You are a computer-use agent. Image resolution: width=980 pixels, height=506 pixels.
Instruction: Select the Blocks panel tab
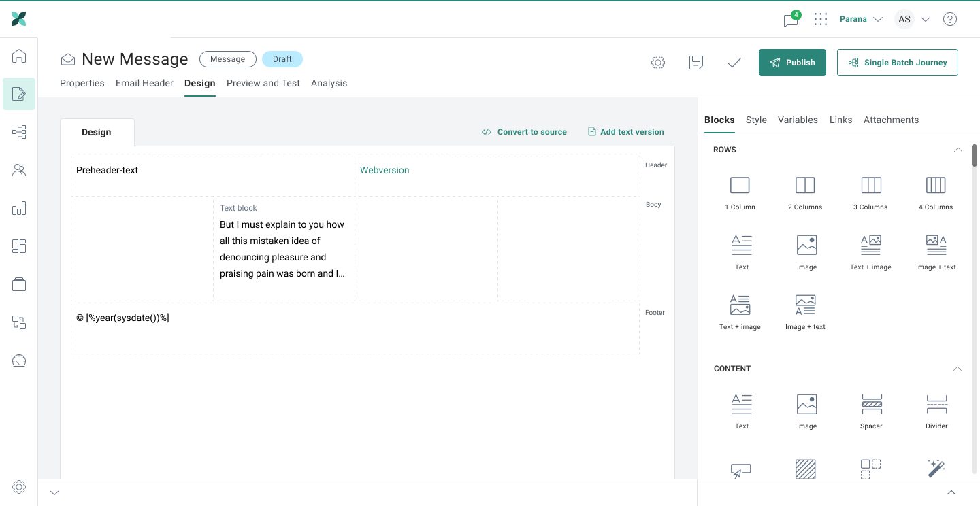click(719, 120)
